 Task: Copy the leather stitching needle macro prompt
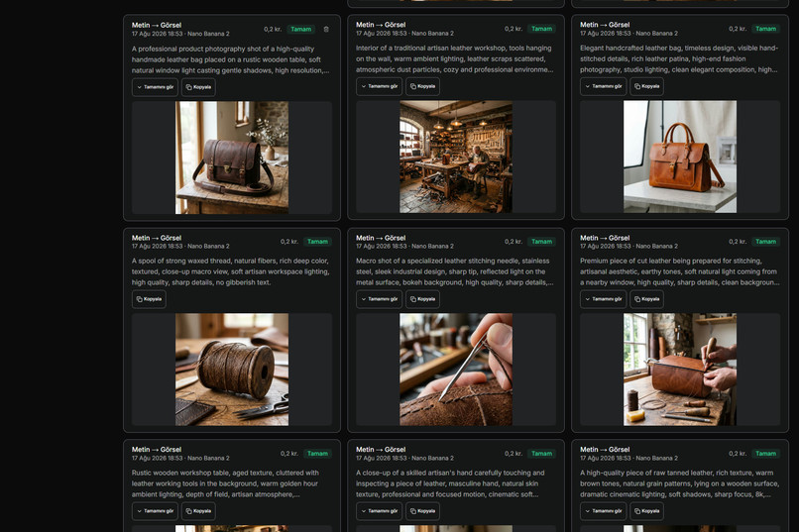tap(422, 299)
